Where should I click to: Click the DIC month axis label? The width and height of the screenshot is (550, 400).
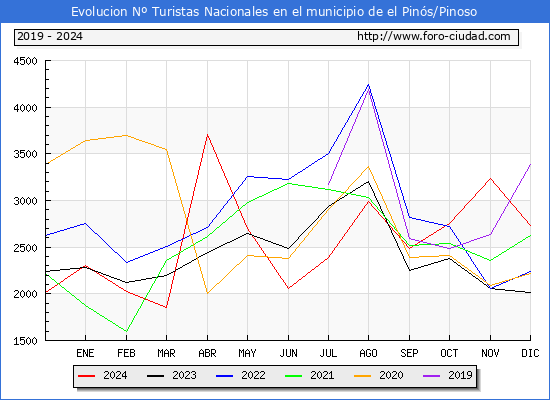click(x=530, y=353)
